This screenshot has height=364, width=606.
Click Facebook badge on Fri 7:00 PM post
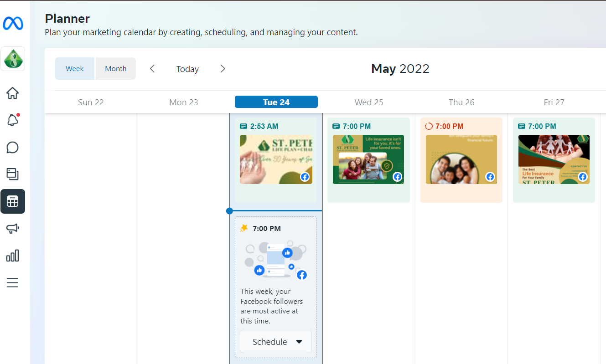click(583, 177)
